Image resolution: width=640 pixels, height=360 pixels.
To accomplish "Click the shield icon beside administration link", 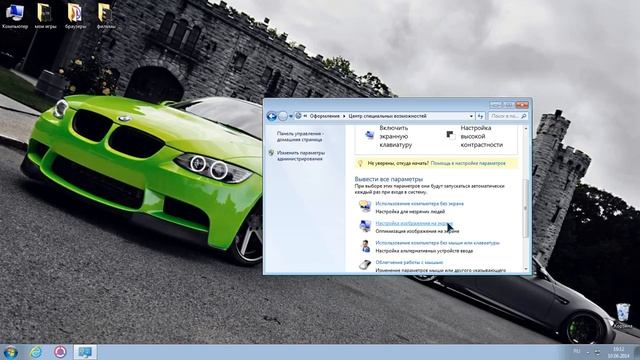I will tap(271, 153).
